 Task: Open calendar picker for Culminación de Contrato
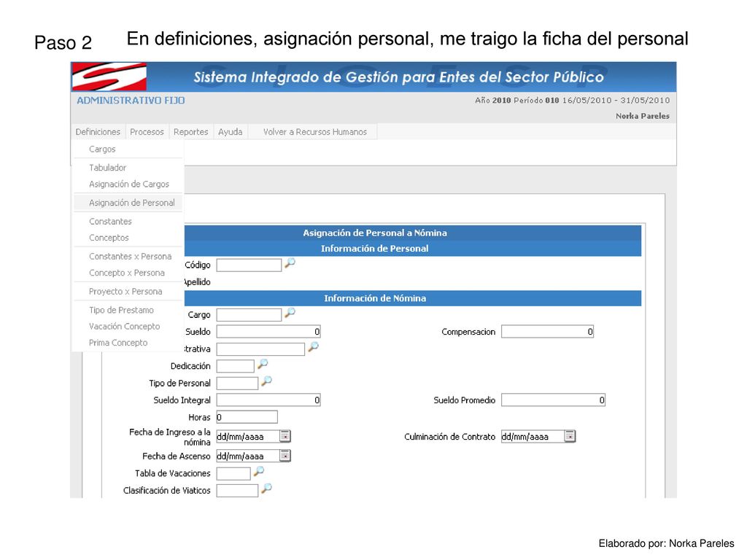[x=570, y=436]
